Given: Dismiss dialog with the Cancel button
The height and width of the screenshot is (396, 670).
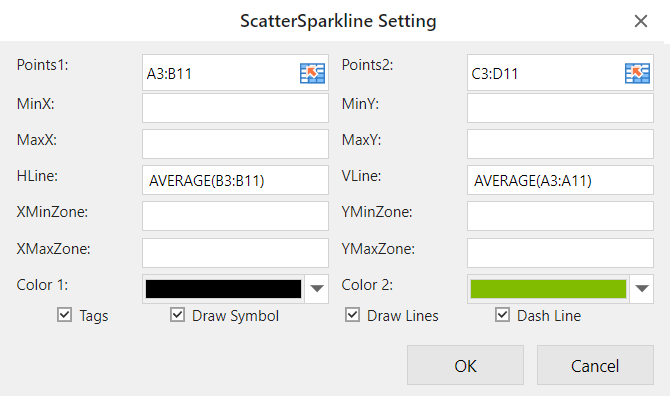Looking at the screenshot, I should coord(595,365).
